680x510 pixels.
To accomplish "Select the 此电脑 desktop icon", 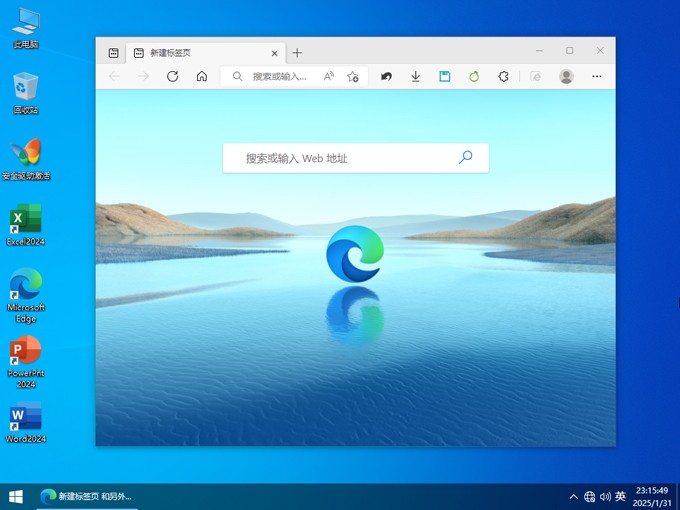I will pos(26,28).
